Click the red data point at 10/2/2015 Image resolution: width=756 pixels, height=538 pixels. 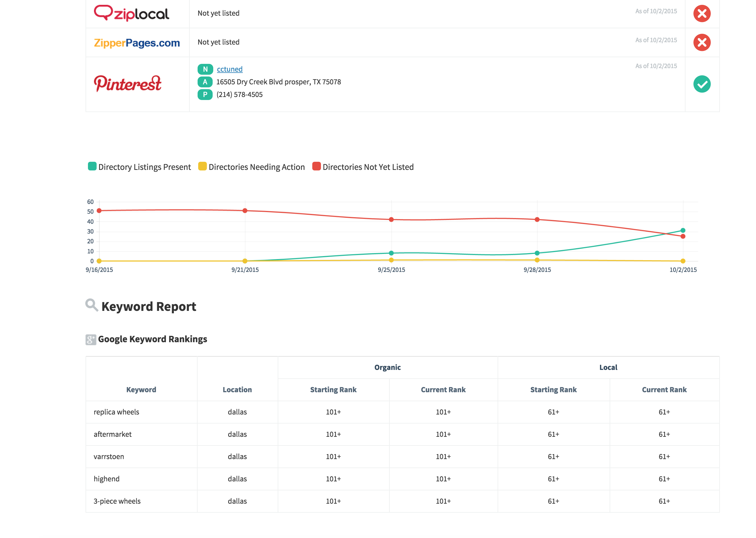coord(683,236)
